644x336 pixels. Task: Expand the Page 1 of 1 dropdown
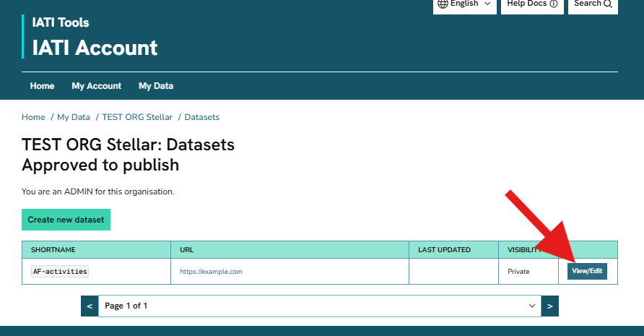[319, 306]
